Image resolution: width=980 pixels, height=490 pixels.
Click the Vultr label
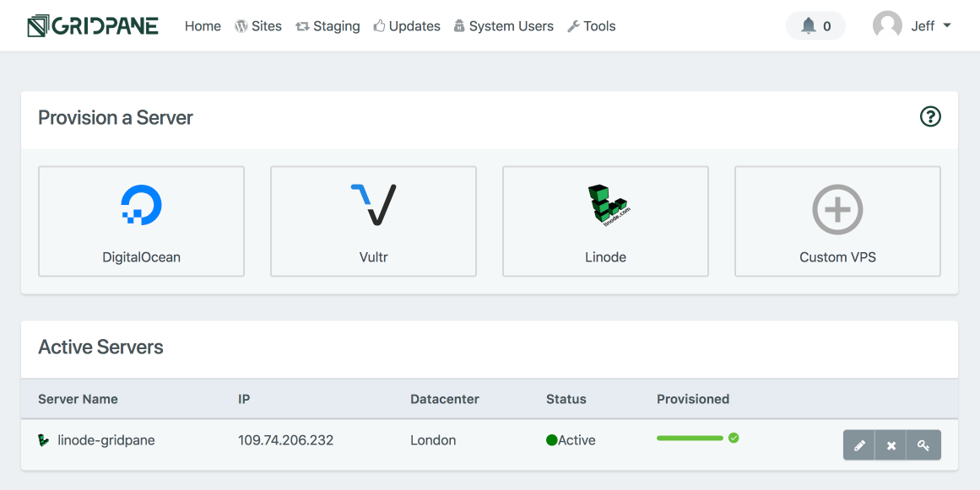click(373, 257)
